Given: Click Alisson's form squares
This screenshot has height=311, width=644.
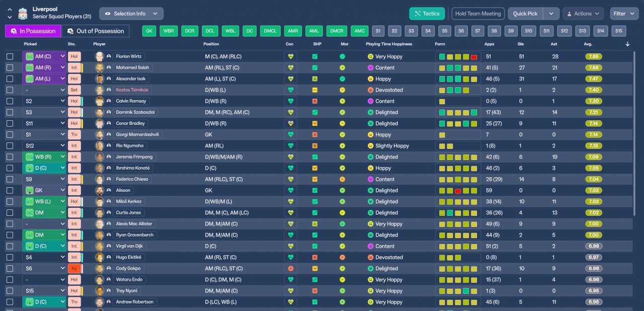Looking at the screenshot, I should coord(458,190).
